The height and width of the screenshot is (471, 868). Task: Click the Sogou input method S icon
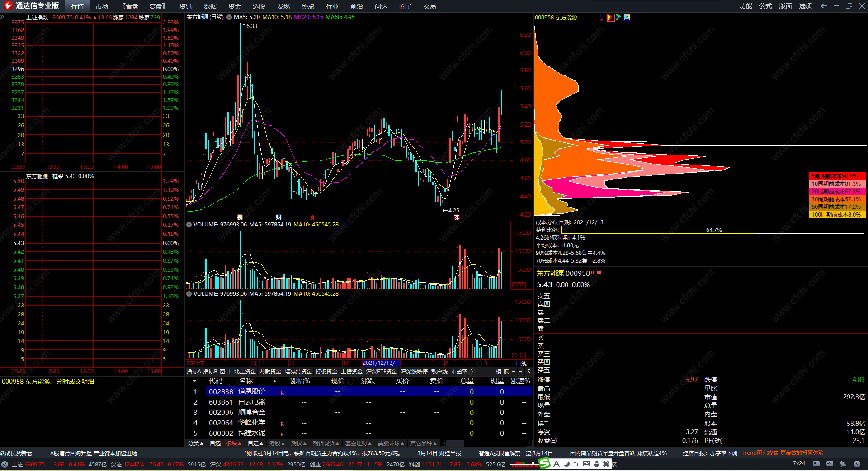pyautogui.click(x=545, y=464)
